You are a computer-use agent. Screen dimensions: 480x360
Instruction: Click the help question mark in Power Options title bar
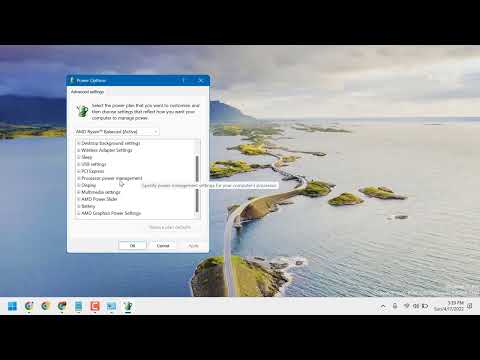(183, 80)
